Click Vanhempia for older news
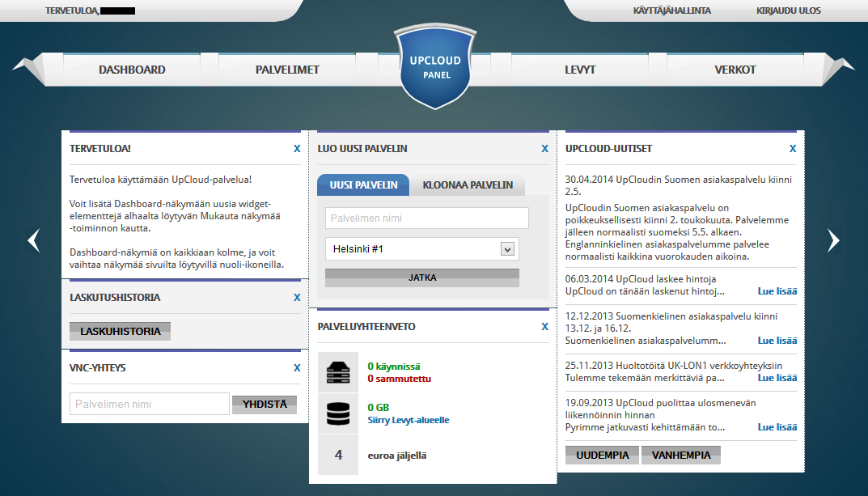The height and width of the screenshot is (496, 868). (x=681, y=455)
